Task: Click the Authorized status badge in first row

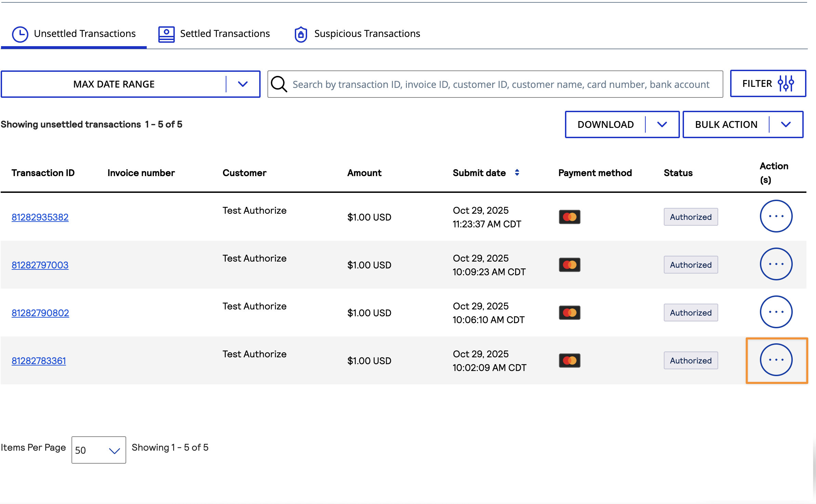Action: [690, 217]
